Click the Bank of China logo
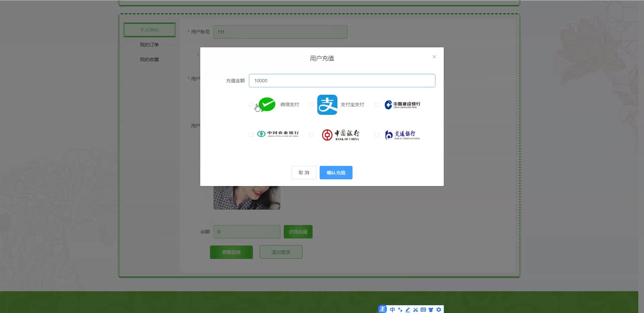This screenshot has height=313, width=644. click(340, 135)
